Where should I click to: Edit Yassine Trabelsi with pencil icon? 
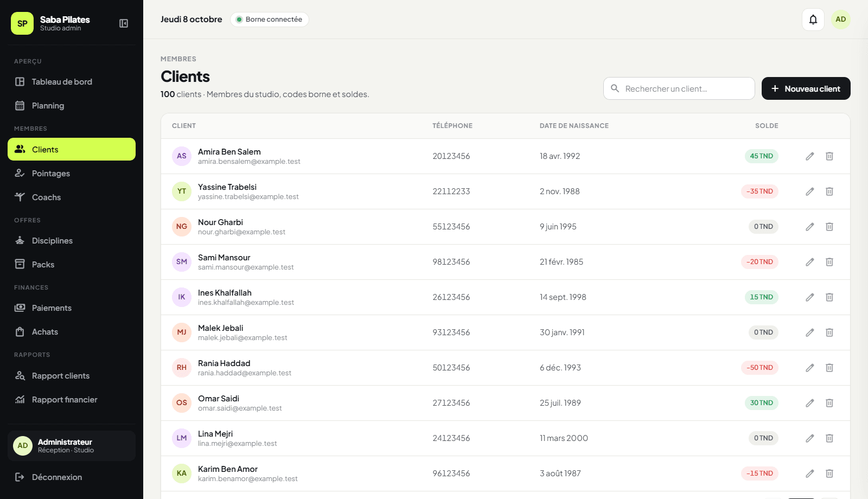810,191
